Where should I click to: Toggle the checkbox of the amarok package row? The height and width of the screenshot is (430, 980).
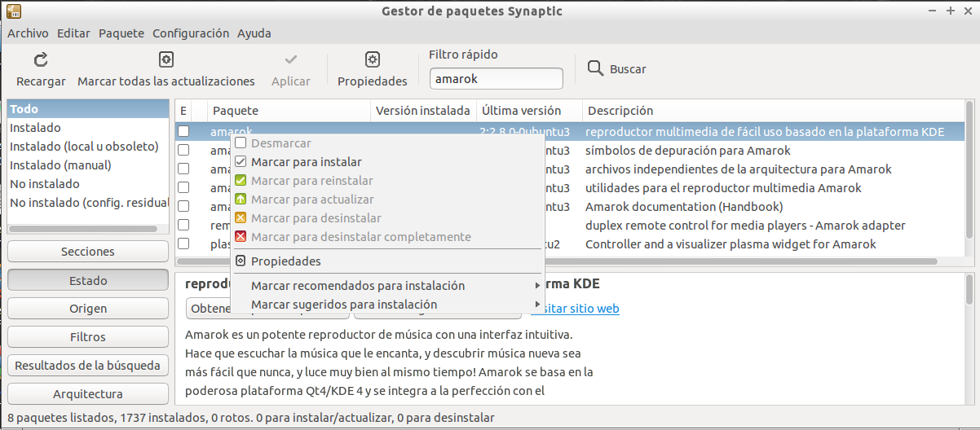point(183,131)
